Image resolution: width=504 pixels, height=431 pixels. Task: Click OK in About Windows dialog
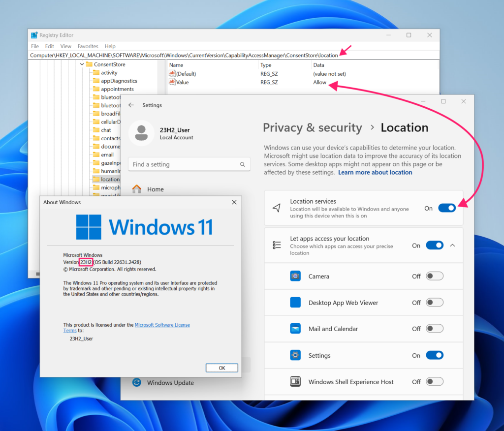(x=222, y=368)
